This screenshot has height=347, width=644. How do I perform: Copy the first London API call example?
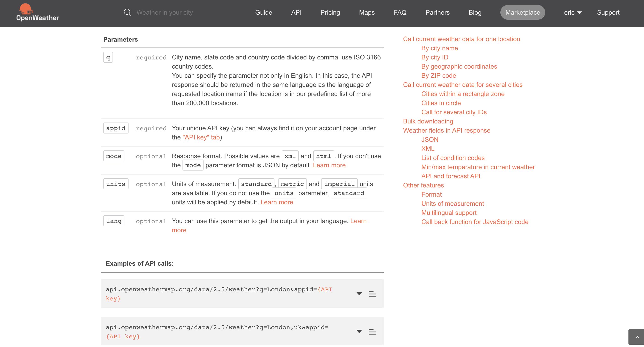(x=372, y=294)
